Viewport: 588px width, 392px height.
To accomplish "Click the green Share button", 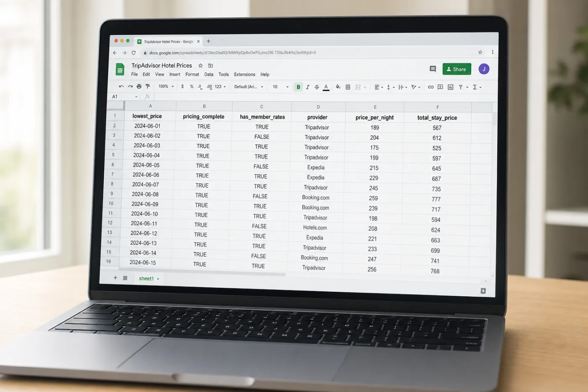I will pos(457,69).
